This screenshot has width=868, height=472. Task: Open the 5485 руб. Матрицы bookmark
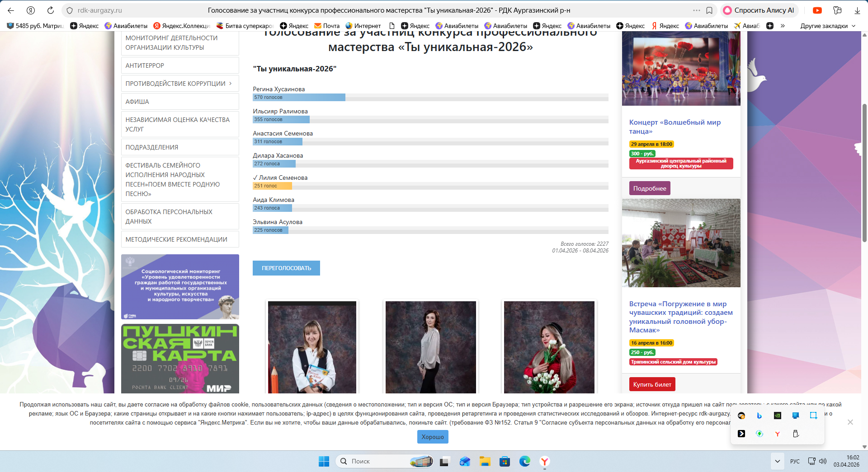pyautogui.click(x=35, y=26)
